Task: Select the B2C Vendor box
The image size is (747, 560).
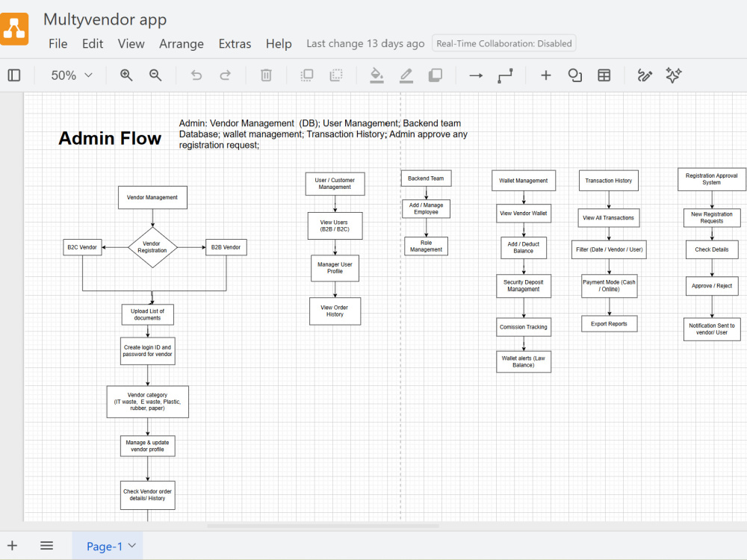Action: coord(82,247)
